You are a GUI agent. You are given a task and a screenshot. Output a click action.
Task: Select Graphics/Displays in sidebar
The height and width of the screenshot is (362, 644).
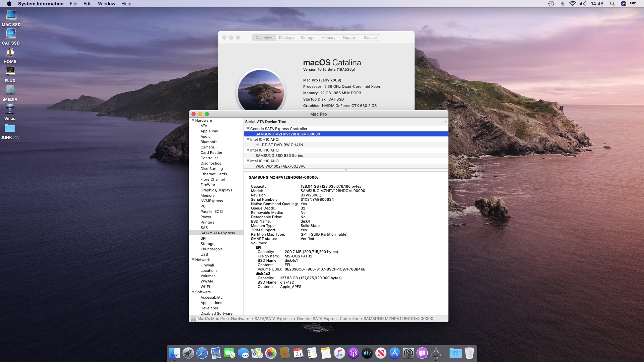click(x=216, y=190)
